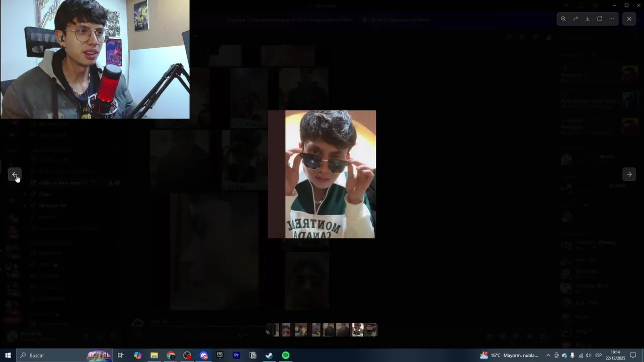Image resolution: width=644 pixels, height=362 pixels.
Task: Open the clock showing 19:14
Action: [615, 355]
